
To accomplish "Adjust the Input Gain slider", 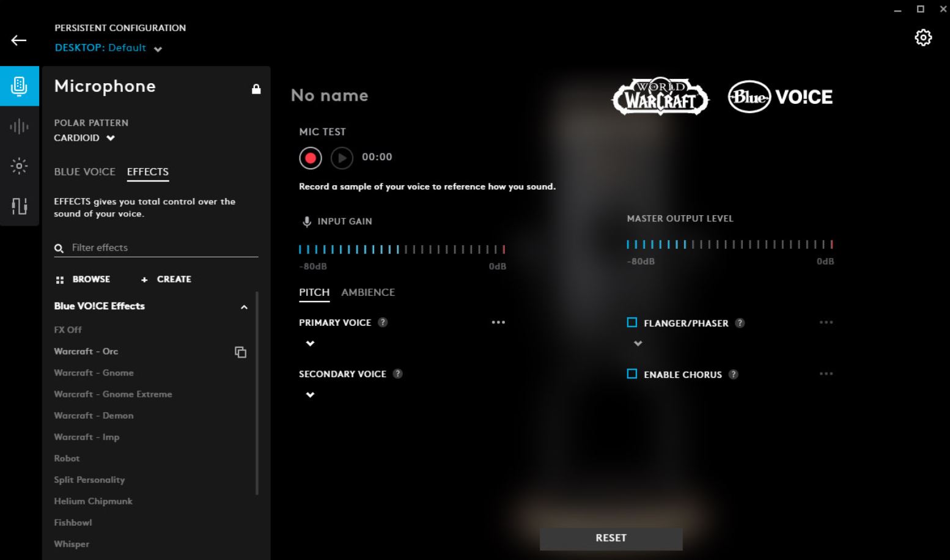I will point(402,249).
